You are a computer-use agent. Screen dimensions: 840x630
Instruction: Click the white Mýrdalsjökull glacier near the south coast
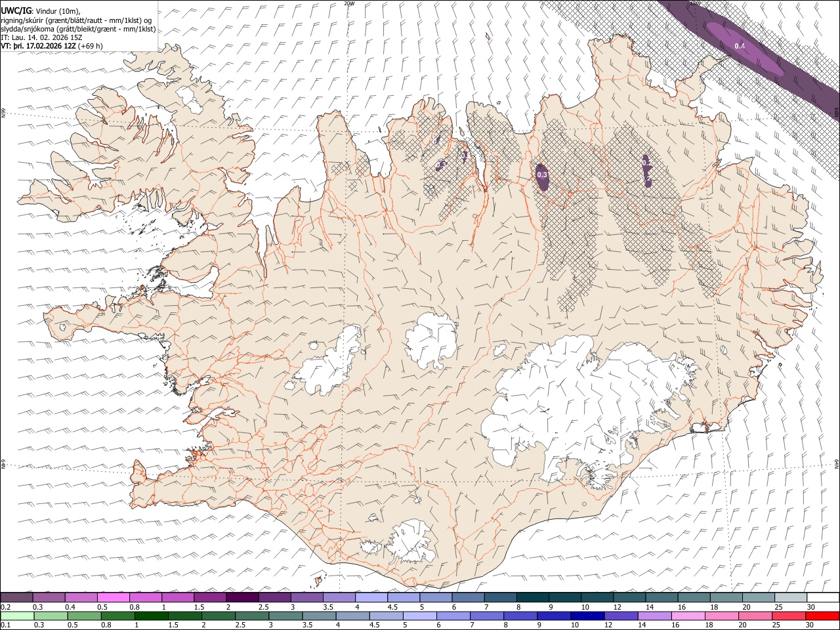(410, 541)
